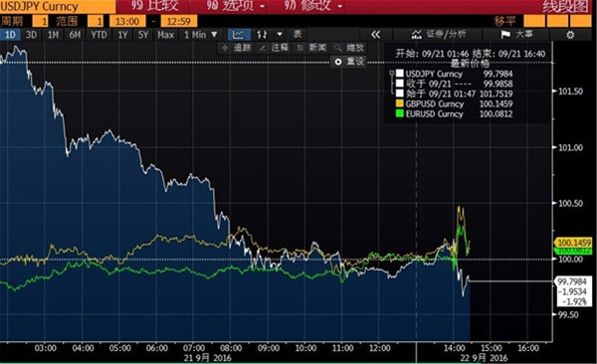
Task: Click the legend value 101.7519
Action: click(497, 93)
